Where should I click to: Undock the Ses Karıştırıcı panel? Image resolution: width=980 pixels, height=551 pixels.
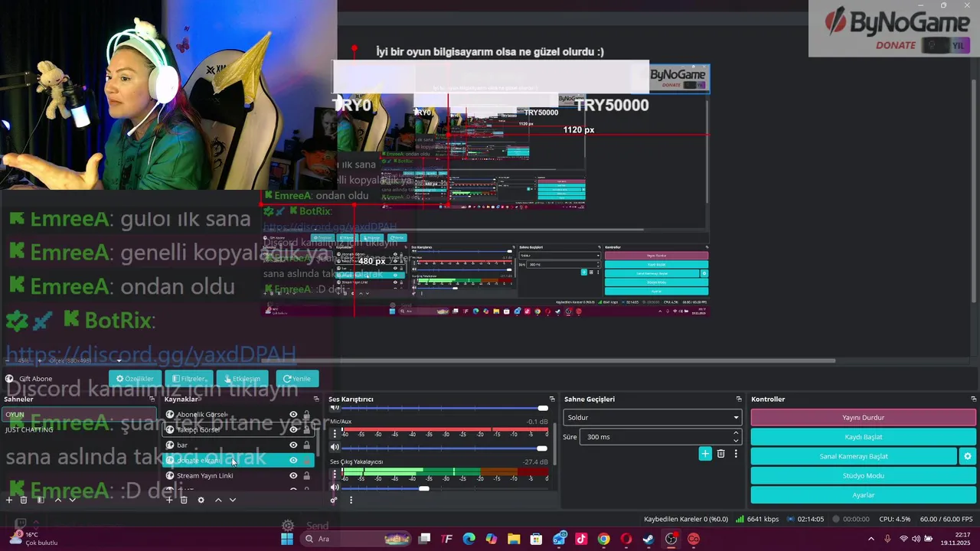click(551, 399)
